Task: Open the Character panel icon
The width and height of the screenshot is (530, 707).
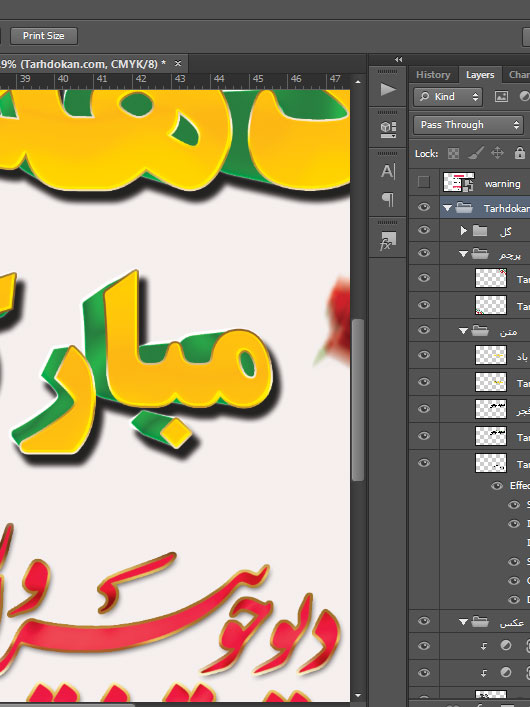Action: click(x=388, y=171)
